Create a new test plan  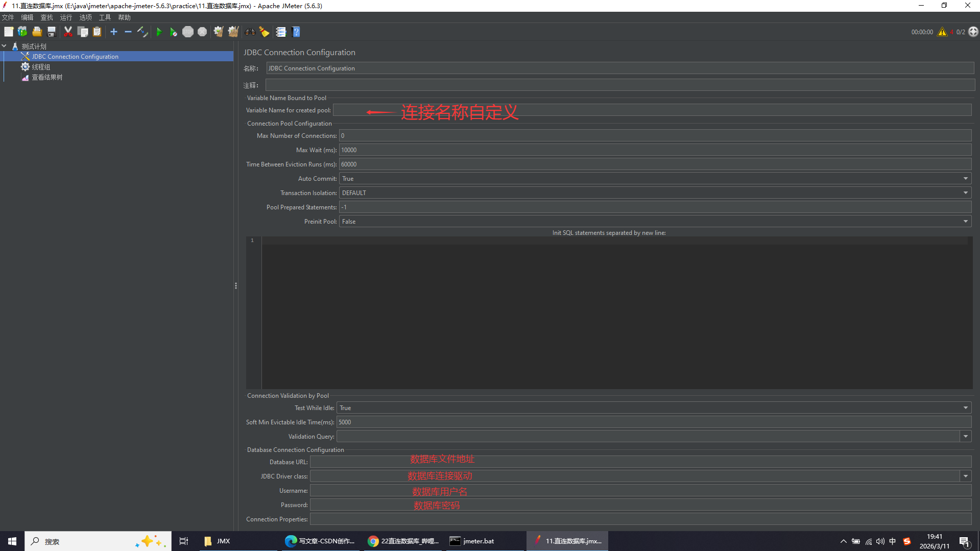click(x=9, y=32)
